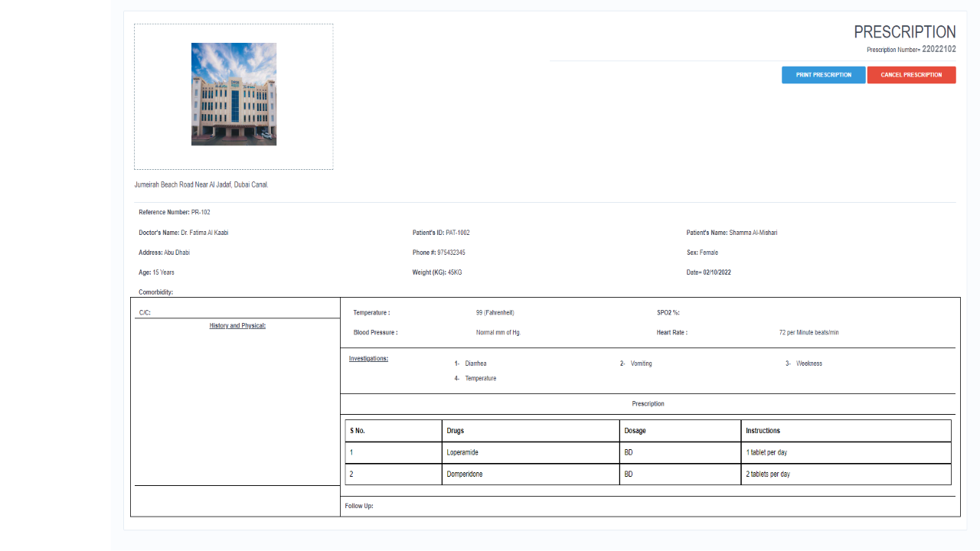This screenshot has width=980, height=551.
Task: Click the CANCEL PRESCRIPTION button
Action: tap(911, 74)
